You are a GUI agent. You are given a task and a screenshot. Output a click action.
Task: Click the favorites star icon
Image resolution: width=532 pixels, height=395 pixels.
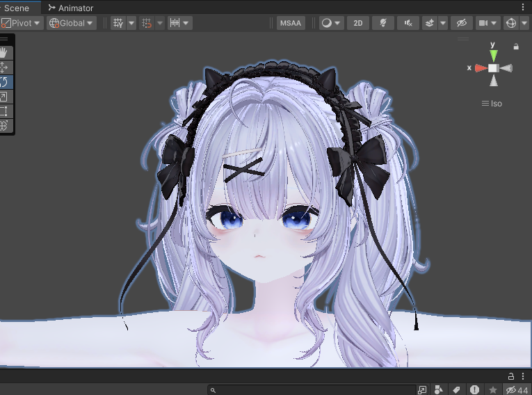(493, 390)
